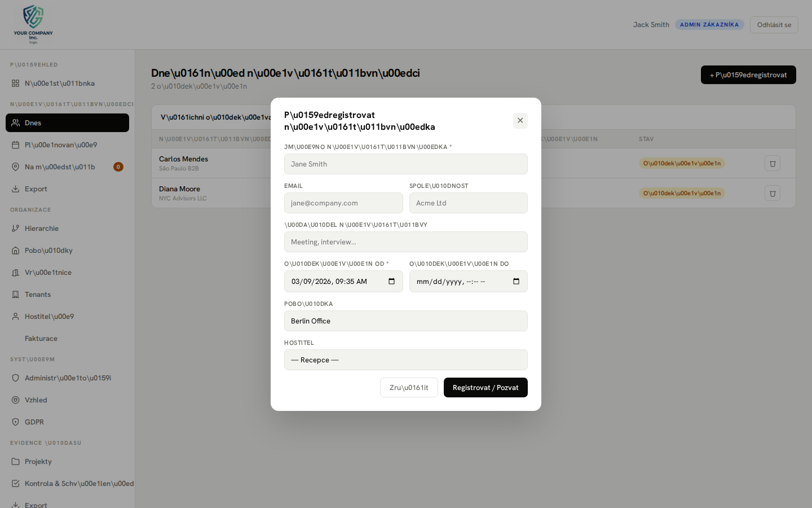The image size is (812, 508).
Task: Click the Jane Smith name input field
Action: point(405,164)
